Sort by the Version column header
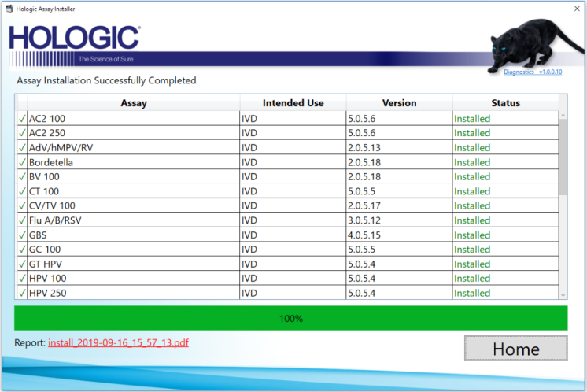 tap(399, 103)
